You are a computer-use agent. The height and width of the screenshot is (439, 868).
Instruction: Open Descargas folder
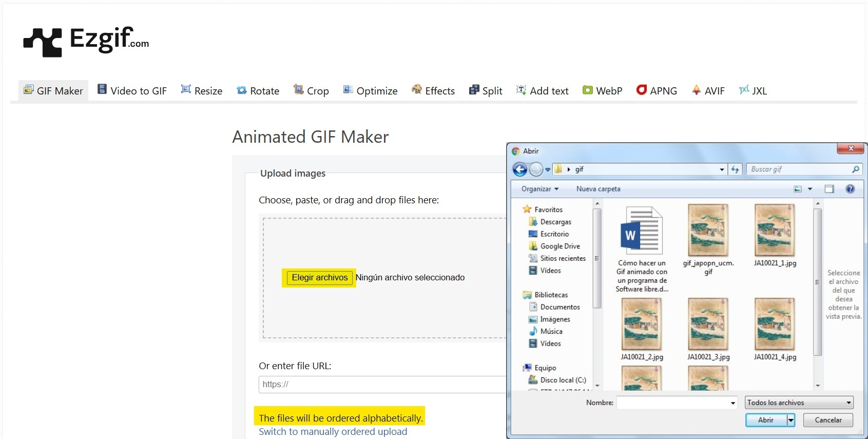pyautogui.click(x=550, y=222)
